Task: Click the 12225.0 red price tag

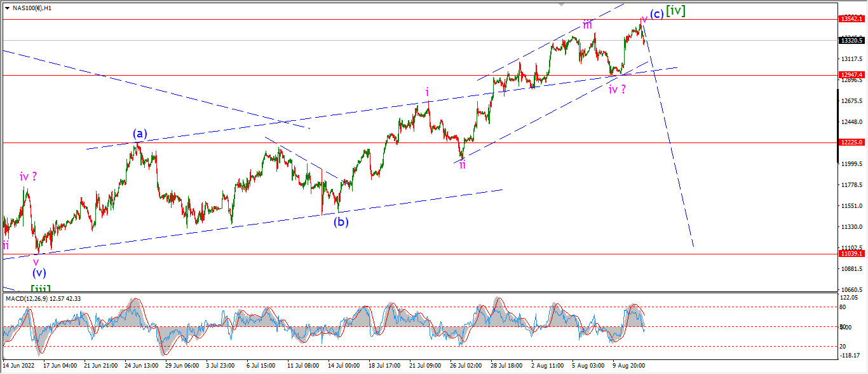Action: pos(851,142)
